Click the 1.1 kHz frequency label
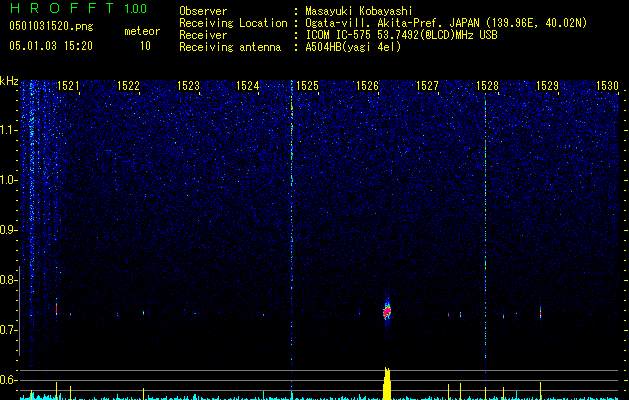This screenshot has height=400, width=629. (9, 130)
